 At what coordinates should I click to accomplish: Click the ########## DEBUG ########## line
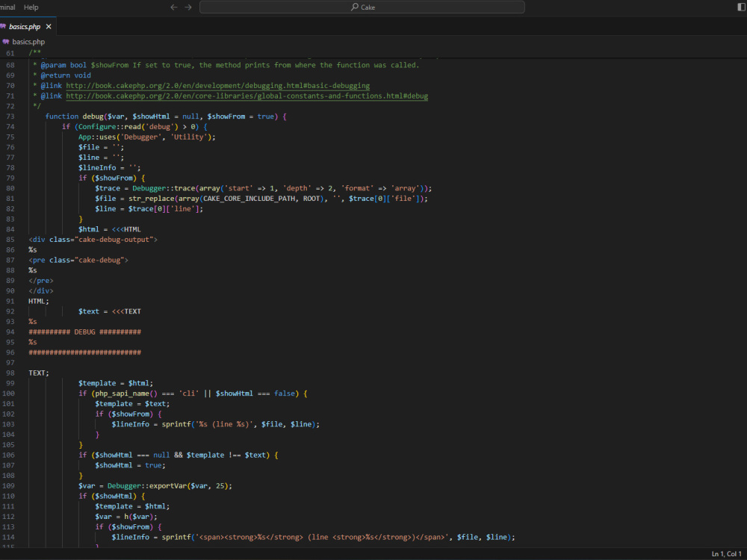tap(85, 332)
